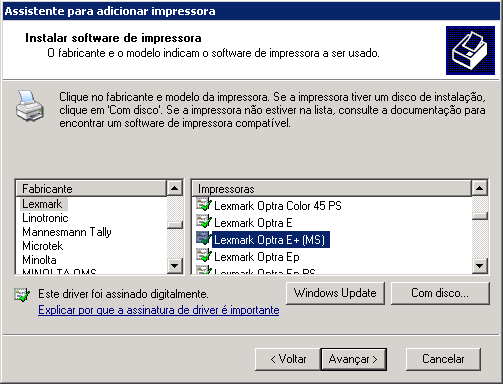Click the digital signature icon near 'Este driver foi assinado'
This screenshot has width=503, height=384.
tap(22, 295)
